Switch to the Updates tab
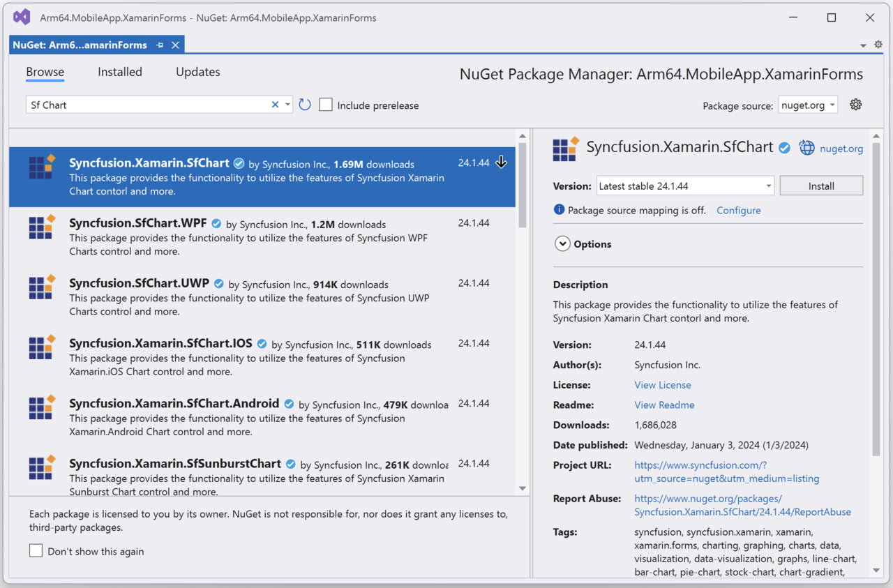893x588 pixels. pyautogui.click(x=197, y=72)
